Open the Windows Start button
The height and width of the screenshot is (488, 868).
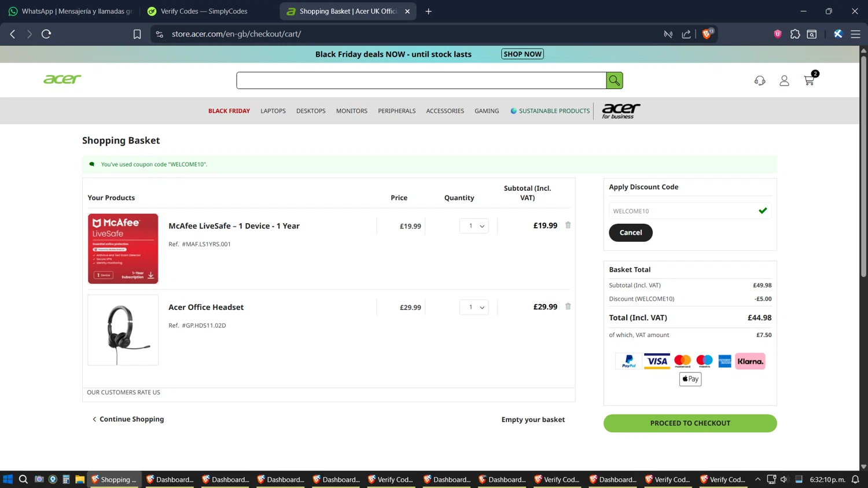[x=8, y=479]
